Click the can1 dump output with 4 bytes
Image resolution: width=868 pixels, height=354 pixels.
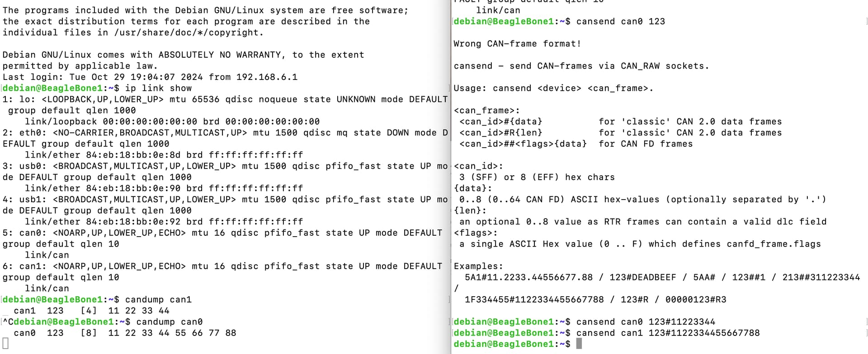[91, 311]
